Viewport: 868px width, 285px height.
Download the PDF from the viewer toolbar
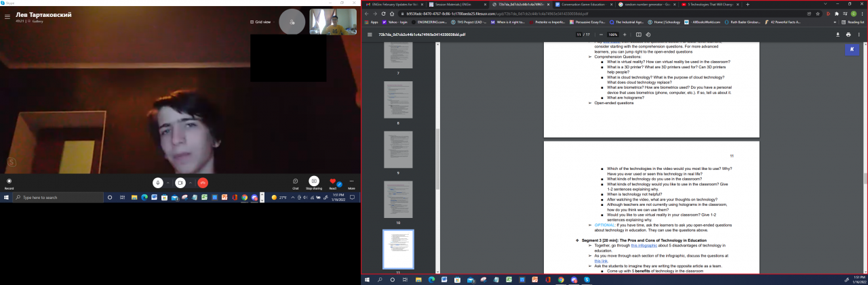837,35
